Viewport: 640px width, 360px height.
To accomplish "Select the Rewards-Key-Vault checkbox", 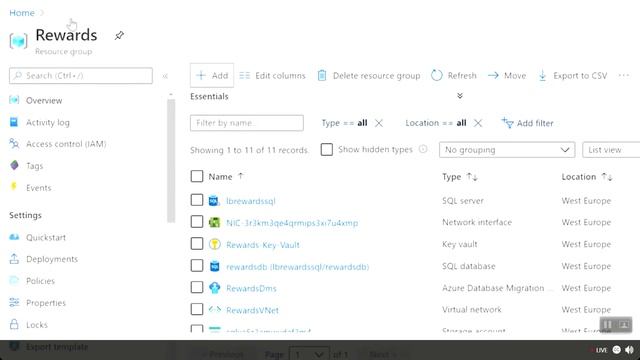I will (197, 244).
